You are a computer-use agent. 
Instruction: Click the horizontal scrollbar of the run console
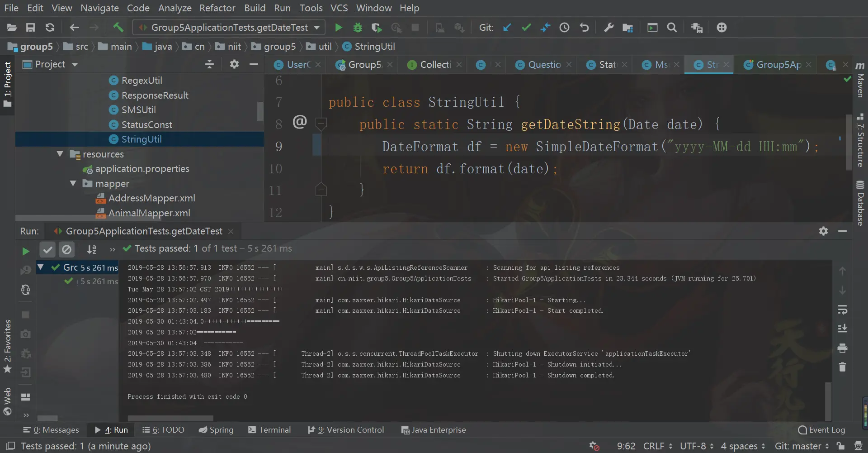[170, 418]
